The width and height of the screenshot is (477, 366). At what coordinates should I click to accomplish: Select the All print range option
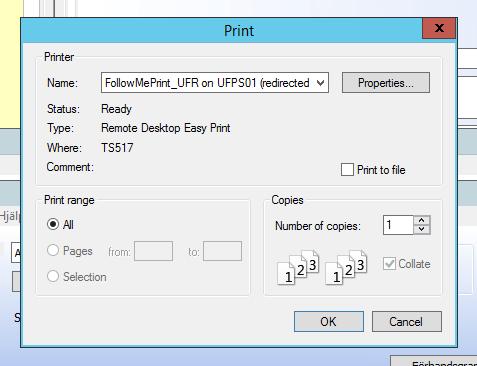tap(53, 224)
